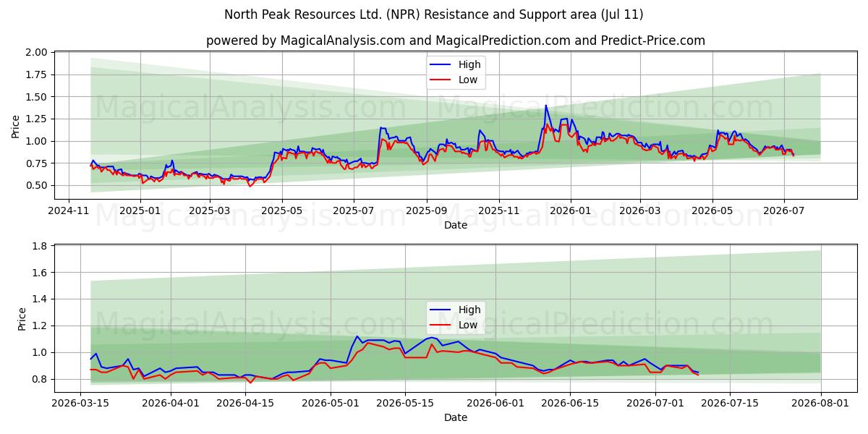Click the 2025-11 tick label
868x434 pixels.
pos(498,210)
